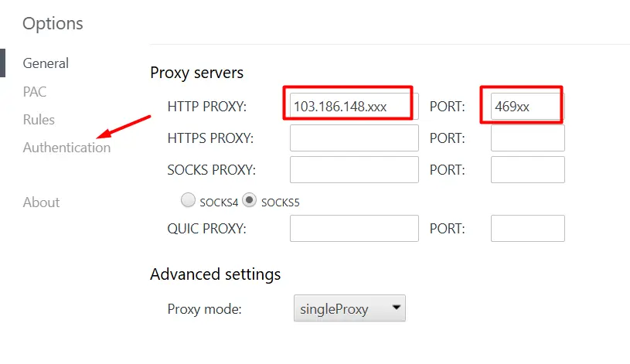Click the Advanced settings heading

click(215, 274)
